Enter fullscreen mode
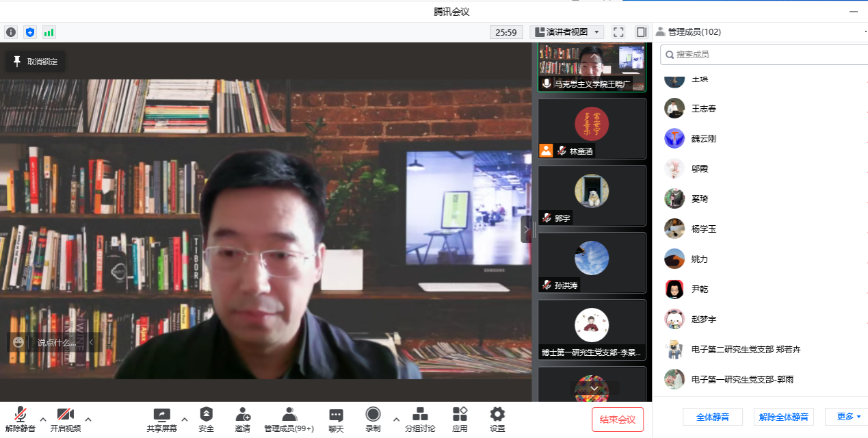The height and width of the screenshot is (438, 868). [618, 32]
